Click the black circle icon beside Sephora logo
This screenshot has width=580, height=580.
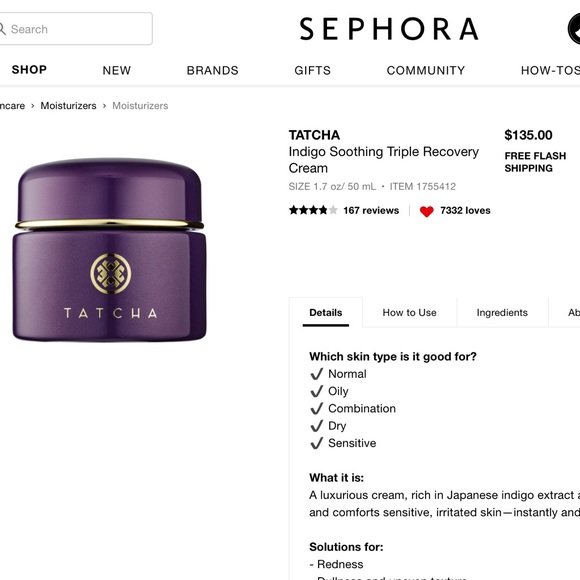(574, 29)
